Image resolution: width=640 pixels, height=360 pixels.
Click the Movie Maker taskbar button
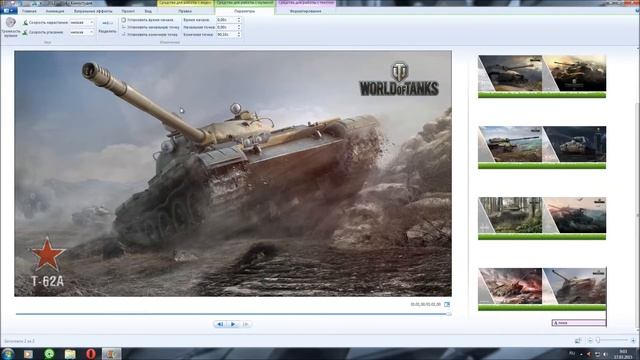[x=111, y=354]
